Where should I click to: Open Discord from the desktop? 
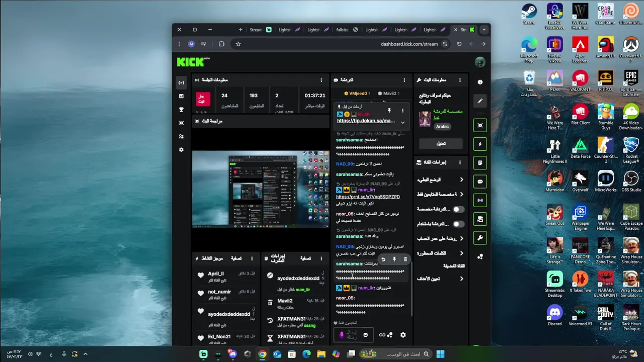pos(555,315)
